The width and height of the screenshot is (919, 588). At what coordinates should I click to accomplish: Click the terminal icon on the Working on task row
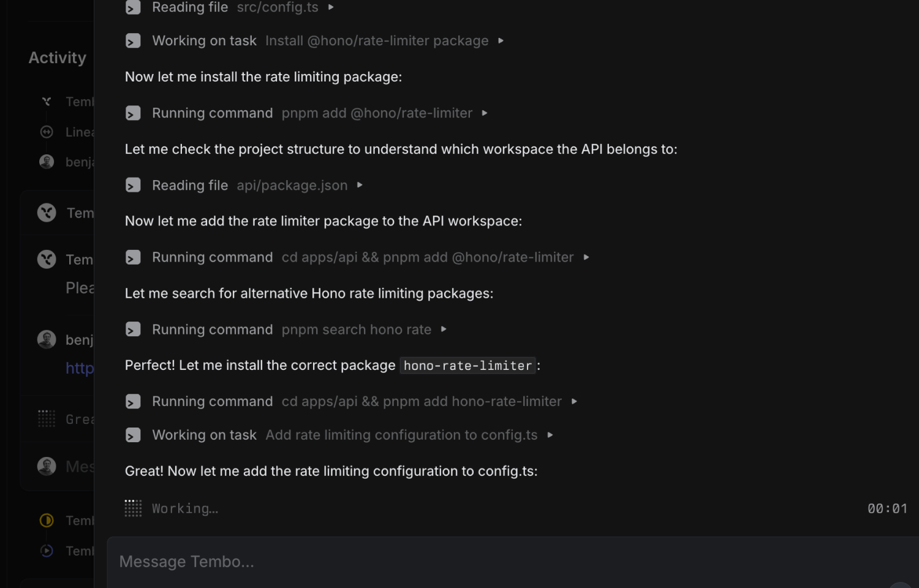coord(133,40)
